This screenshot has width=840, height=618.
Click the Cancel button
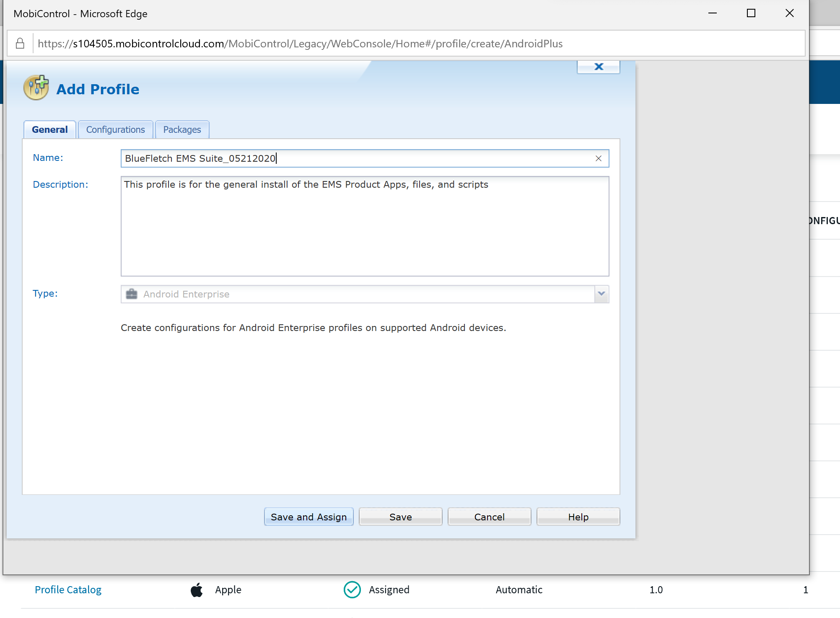point(490,517)
